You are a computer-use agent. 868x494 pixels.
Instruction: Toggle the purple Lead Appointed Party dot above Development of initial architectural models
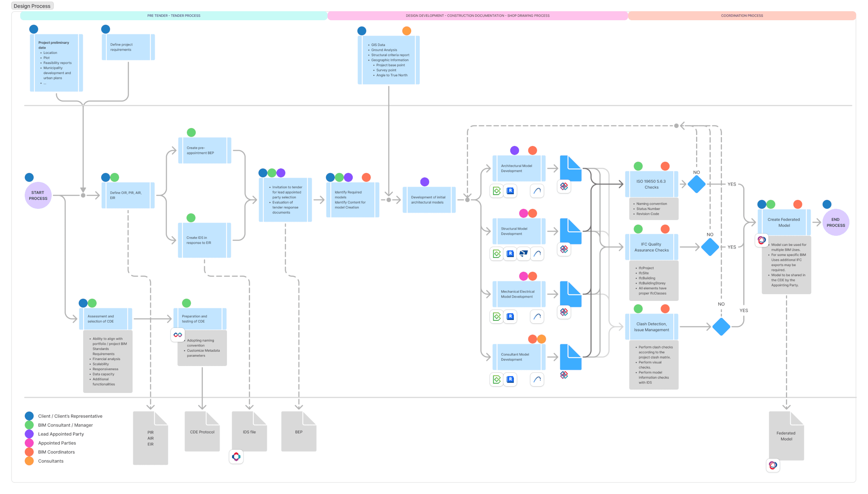pyautogui.click(x=424, y=182)
